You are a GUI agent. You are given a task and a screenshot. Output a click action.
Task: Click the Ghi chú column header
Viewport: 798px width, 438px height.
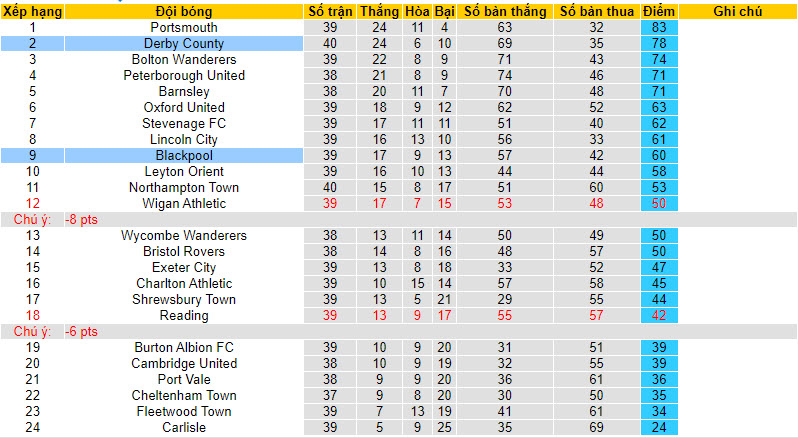tap(739, 11)
